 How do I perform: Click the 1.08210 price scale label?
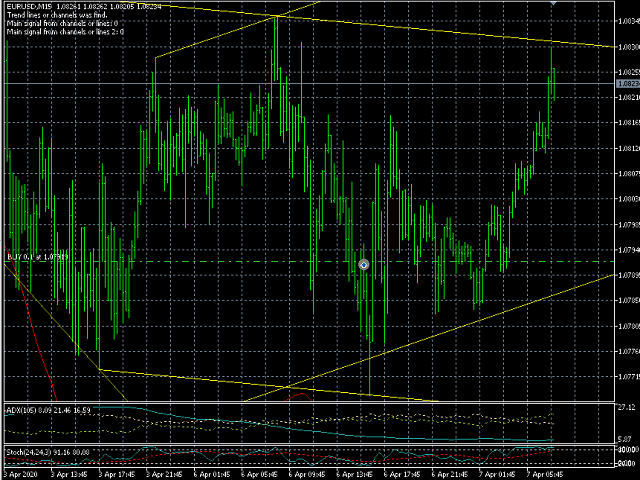click(629, 98)
